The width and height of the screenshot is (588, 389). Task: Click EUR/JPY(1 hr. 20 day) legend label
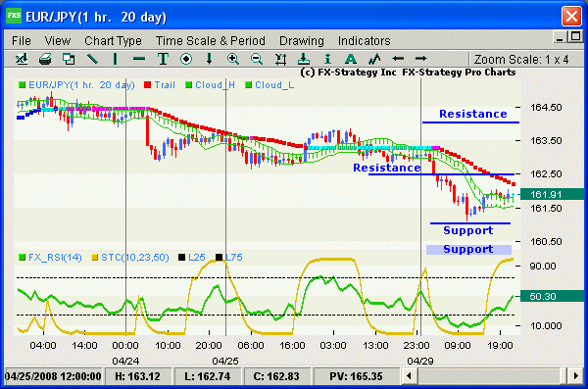81,85
